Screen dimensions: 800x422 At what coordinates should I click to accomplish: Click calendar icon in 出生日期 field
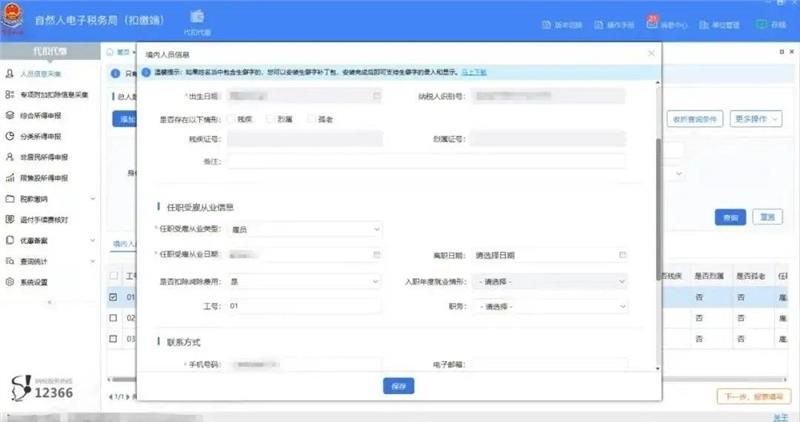coord(377,96)
